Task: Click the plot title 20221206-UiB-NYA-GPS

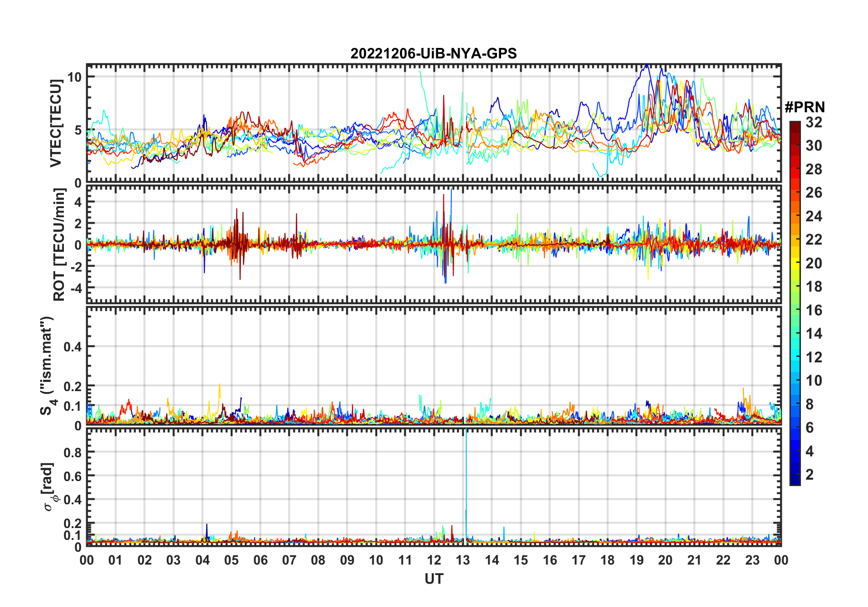Action: tap(434, 53)
